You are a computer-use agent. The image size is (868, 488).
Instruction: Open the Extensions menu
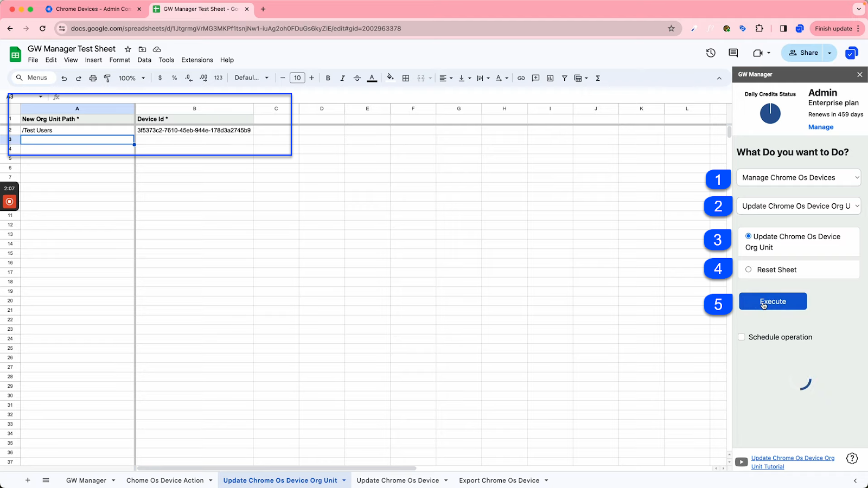(x=197, y=60)
